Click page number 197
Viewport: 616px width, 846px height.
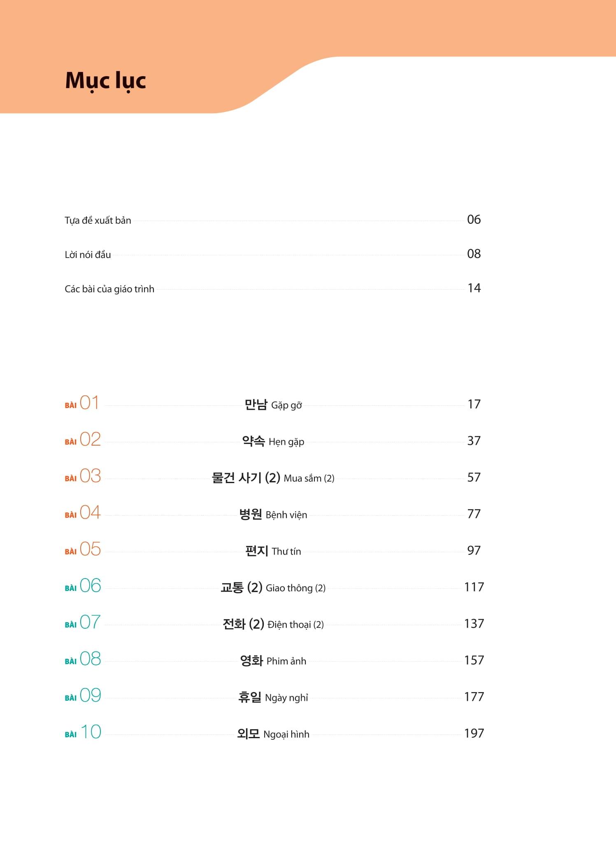(474, 733)
